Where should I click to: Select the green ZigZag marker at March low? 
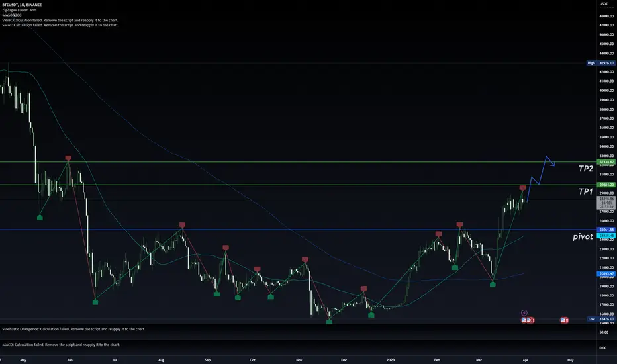point(493,284)
